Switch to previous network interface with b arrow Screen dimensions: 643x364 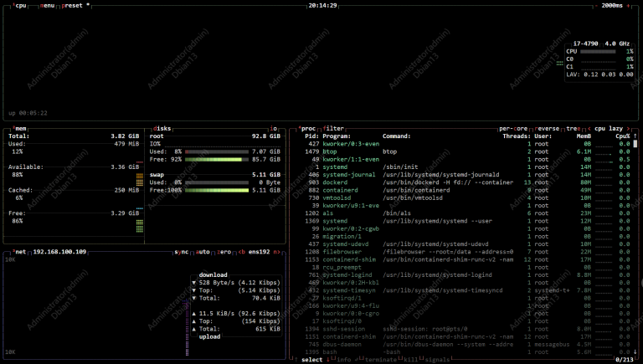click(x=241, y=251)
